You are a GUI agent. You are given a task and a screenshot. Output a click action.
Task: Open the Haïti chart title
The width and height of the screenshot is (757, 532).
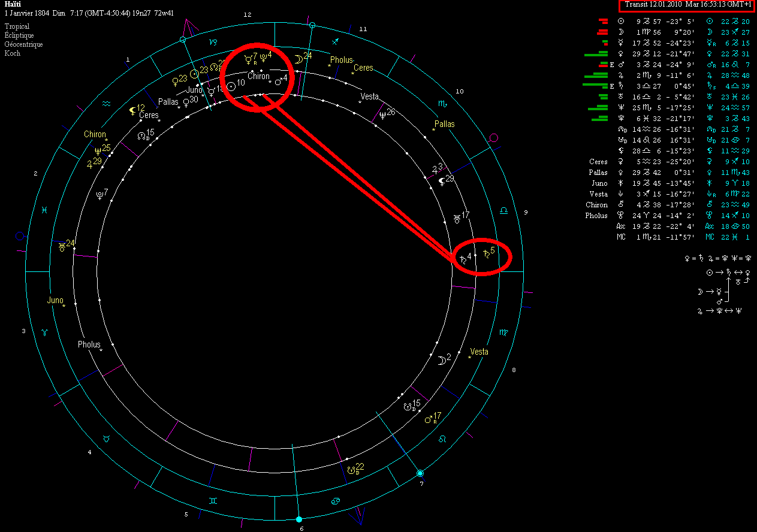13,4
